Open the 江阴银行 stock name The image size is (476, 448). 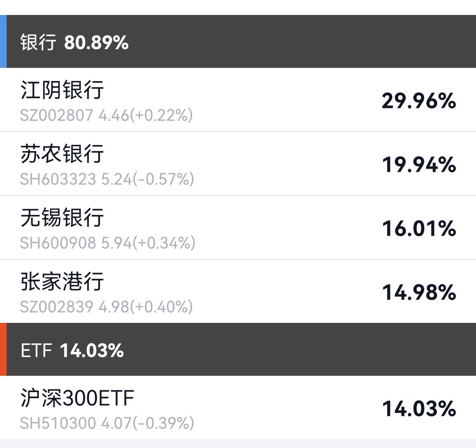point(62,90)
